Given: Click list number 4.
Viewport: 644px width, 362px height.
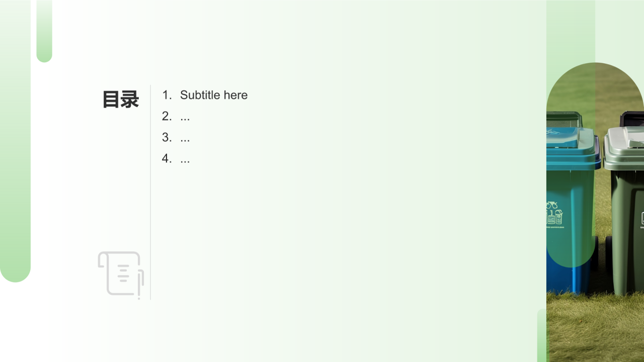Looking at the screenshot, I should (167, 158).
